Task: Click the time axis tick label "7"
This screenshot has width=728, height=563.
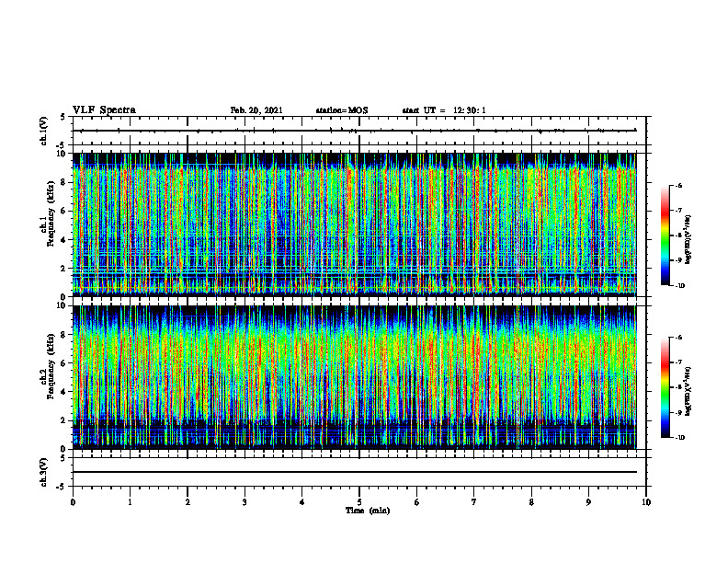Action: [474, 502]
